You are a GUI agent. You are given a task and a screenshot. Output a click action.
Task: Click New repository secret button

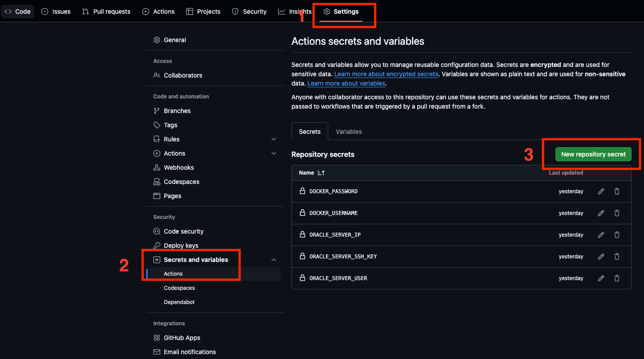[x=594, y=154]
